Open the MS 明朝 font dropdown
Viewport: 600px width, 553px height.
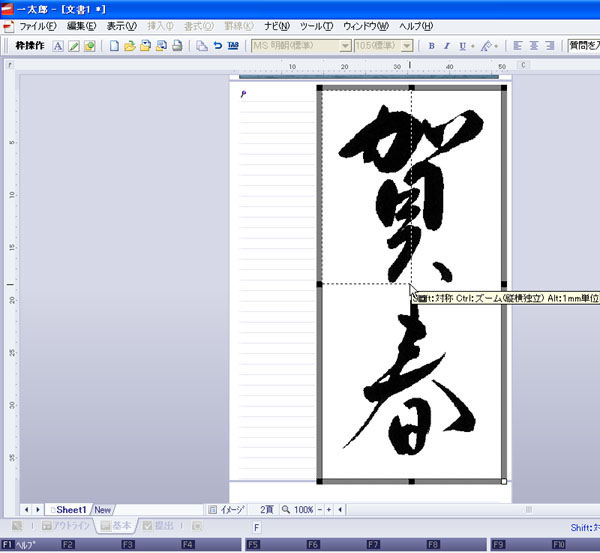click(x=345, y=46)
